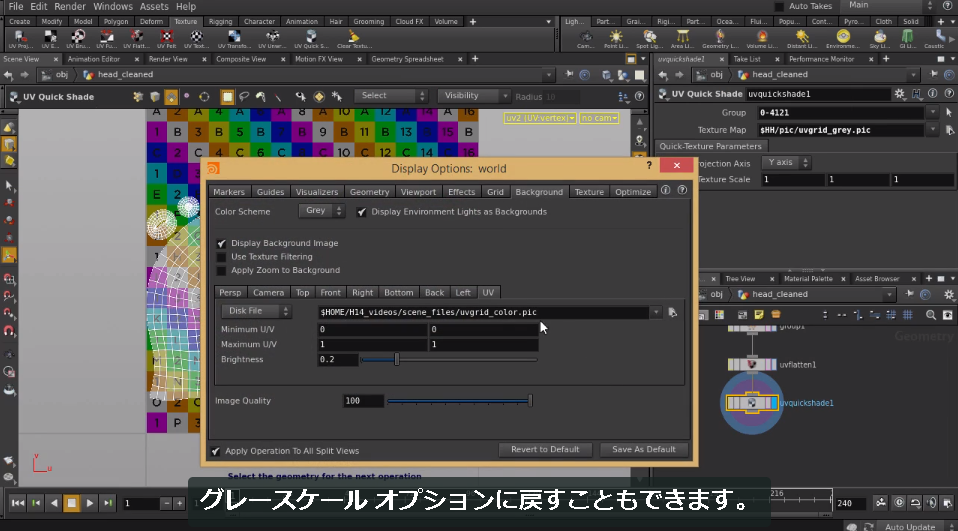Toggle the Auto Takes checkbox
Image resolution: width=958 pixels, height=531 pixels.
click(779, 6)
